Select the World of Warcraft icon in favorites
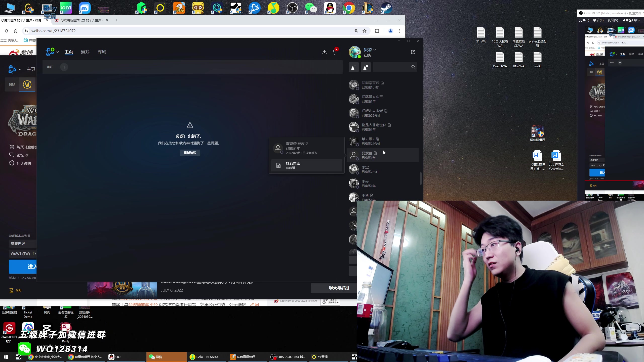Viewport: 644px width, 362px height. tap(27, 84)
